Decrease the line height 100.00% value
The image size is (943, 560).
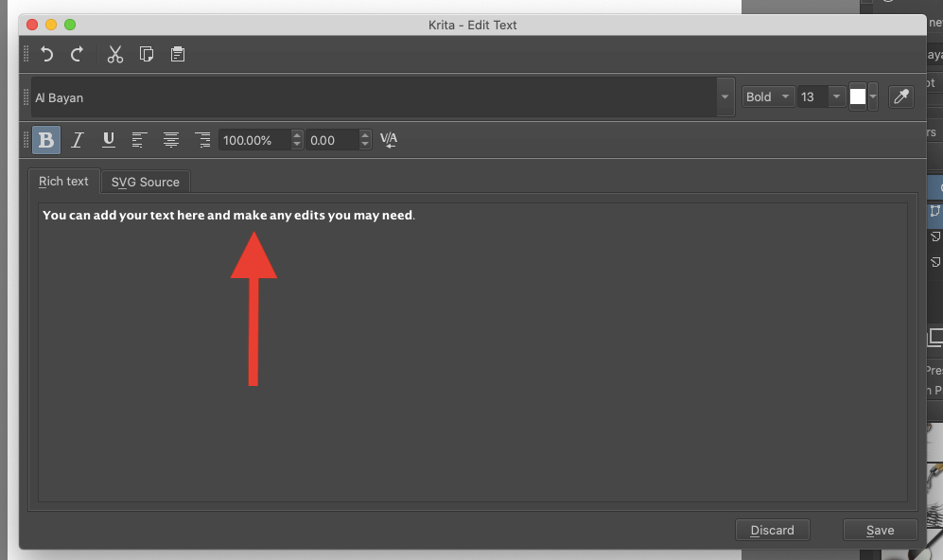(x=296, y=145)
